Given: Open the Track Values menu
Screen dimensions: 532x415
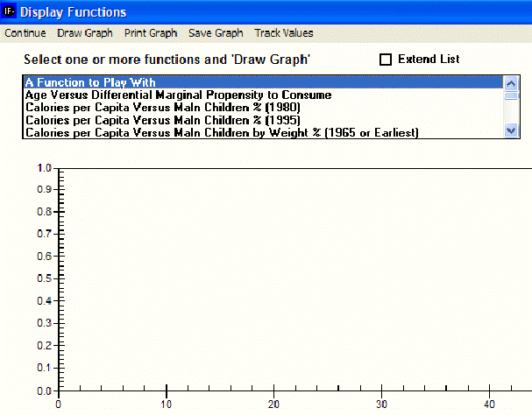Looking at the screenshot, I should pos(283,33).
